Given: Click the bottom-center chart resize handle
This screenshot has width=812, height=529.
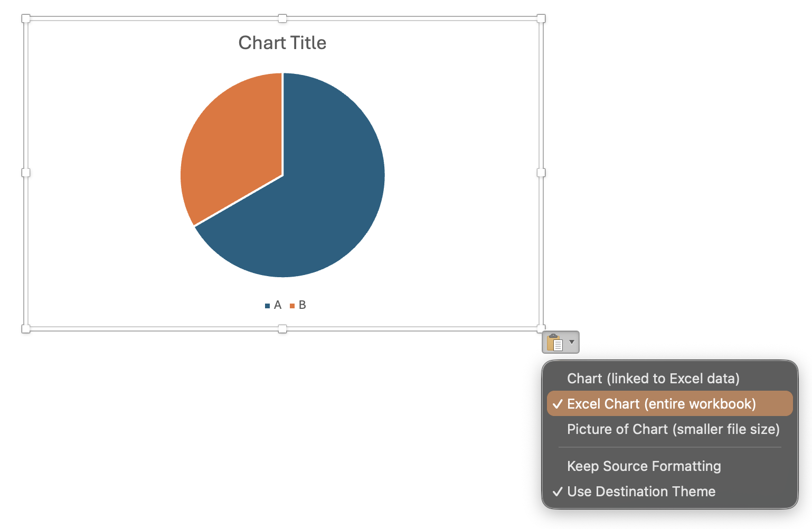Looking at the screenshot, I should click(x=282, y=329).
